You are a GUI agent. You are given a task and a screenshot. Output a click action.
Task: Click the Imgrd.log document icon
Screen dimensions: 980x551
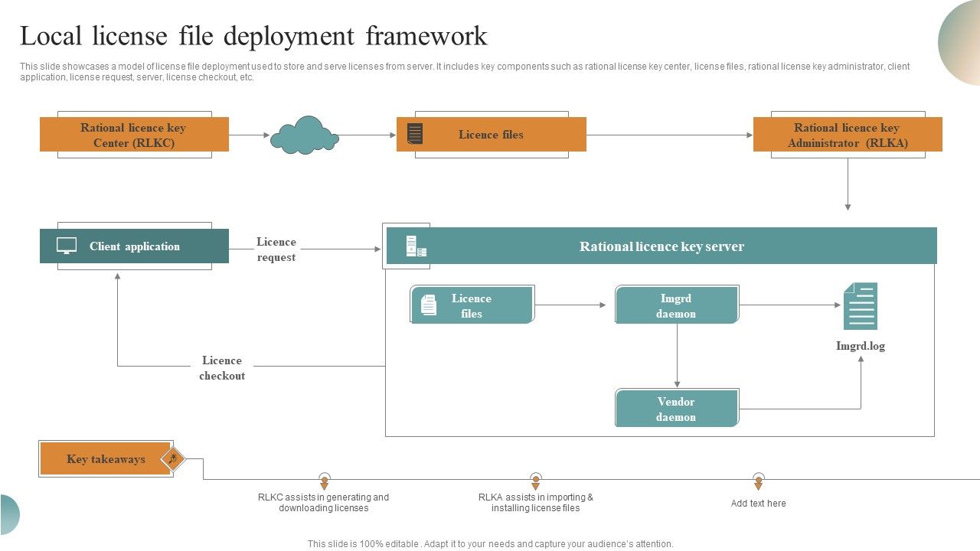861,306
